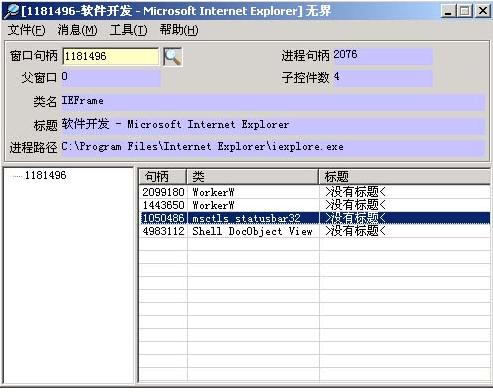493x392 pixels.
Task: Click the 进程路径 iexplore.exe path field
Action: coord(273,148)
